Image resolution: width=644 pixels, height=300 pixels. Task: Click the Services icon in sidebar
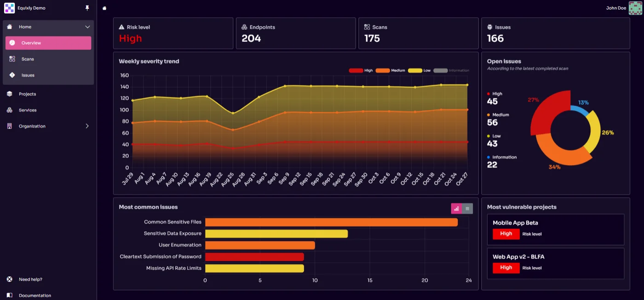pyautogui.click(x=10, y=110)
